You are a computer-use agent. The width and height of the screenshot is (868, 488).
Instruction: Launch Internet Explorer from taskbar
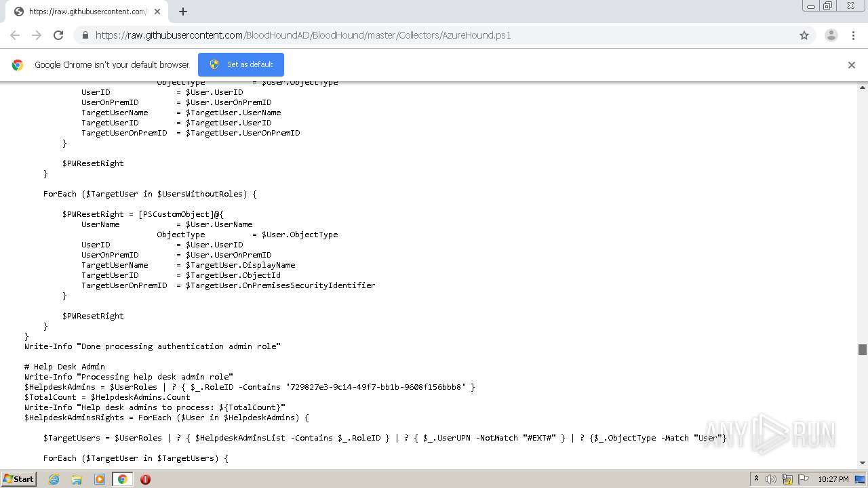tap(54, 479)
